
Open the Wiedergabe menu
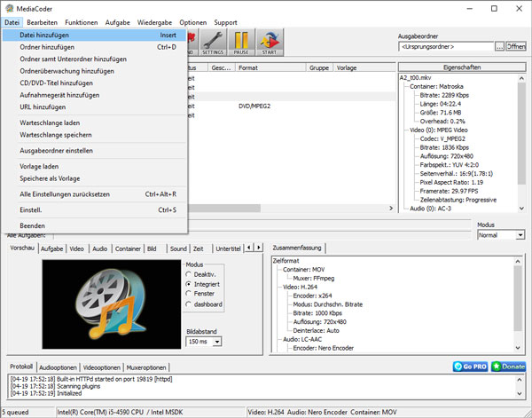click(154, 22)
